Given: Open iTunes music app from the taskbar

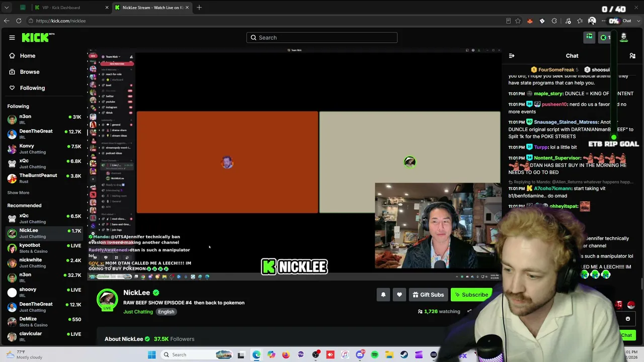Looking at the screenshot, I should 345,355.
